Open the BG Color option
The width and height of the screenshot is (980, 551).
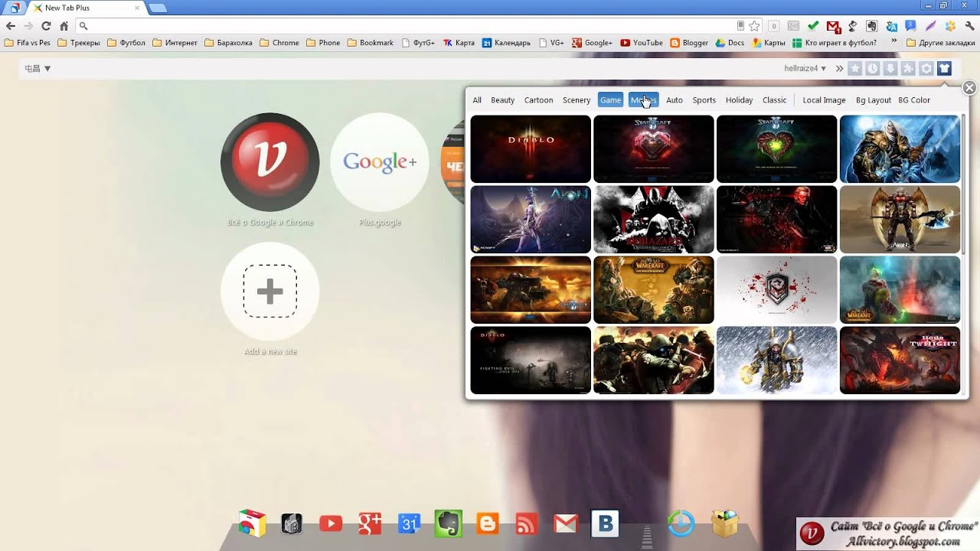coord(914,100)
